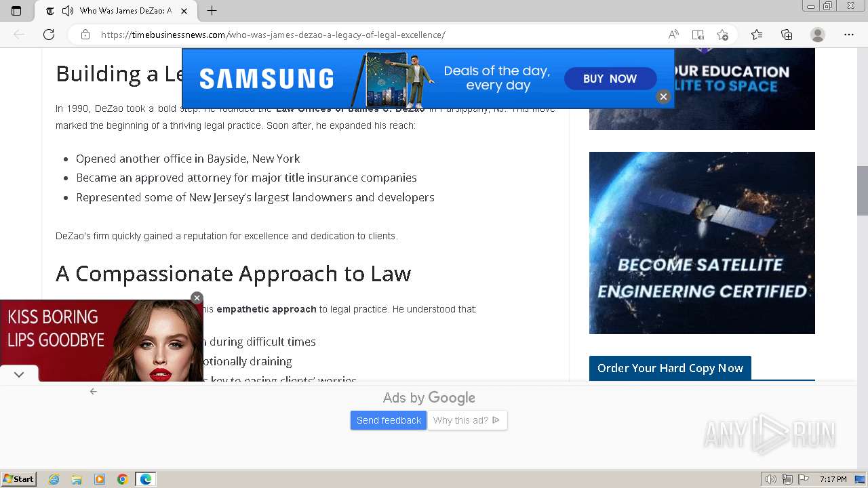Viewport: 868px width, 488px height.
Task: Open the tab actions menu icon
Action: pyautogui.click(x=16, y=11)
